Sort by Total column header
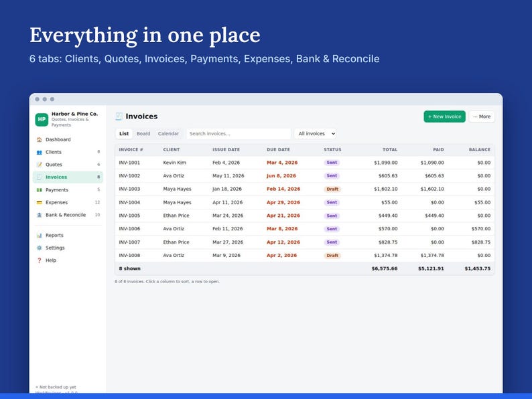This screenshot has width=532, height=399. click(390, 149)
